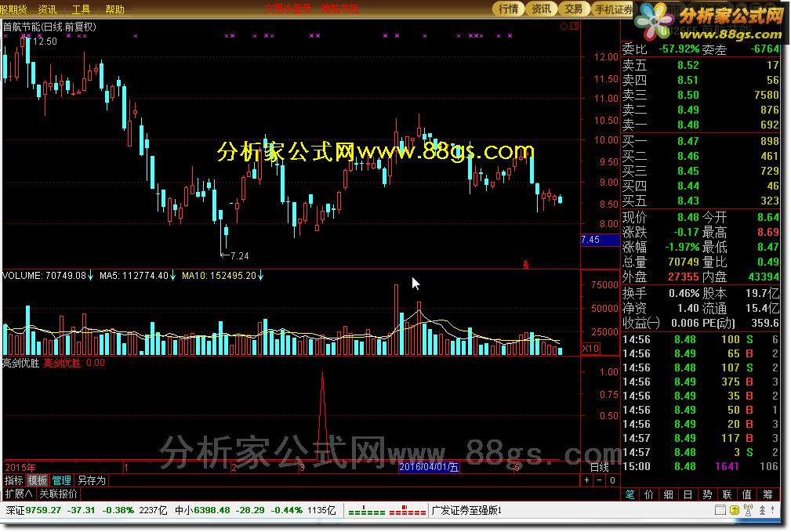This screenshot has width=791, height=532.
Task: Open the 日线 period selector
Action: pyautogui.click(x=599, y=467)
